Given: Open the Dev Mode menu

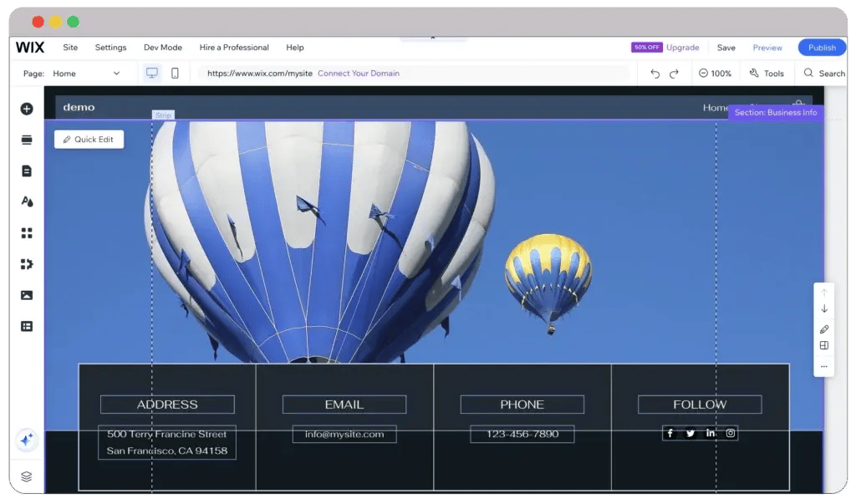Looking at the screenshot, I should (162, 48).
